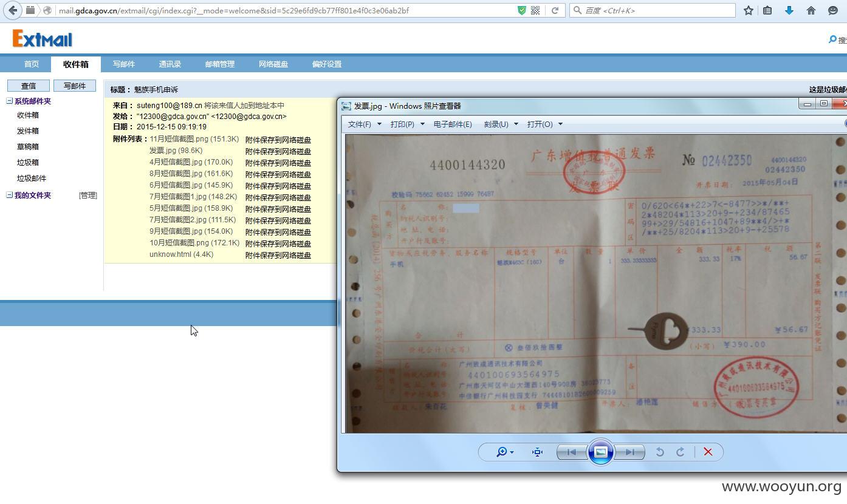Start the photo slideshow
Image resolution: width=847 pixels, height=504 pixels.
[600, 452]
